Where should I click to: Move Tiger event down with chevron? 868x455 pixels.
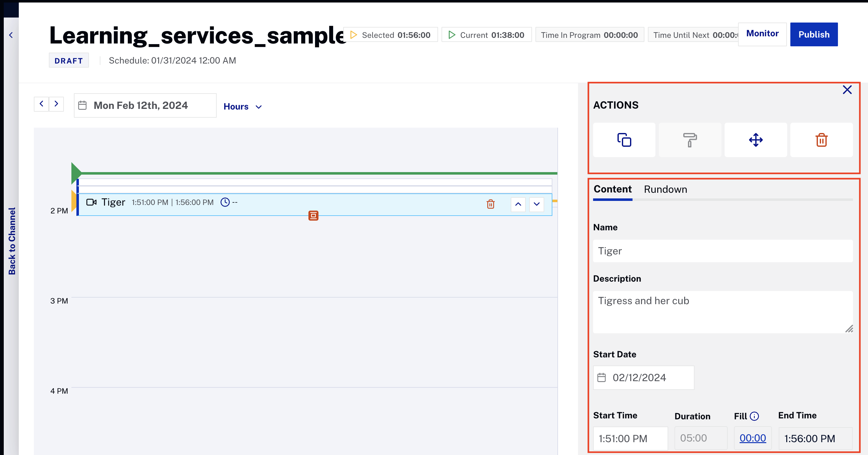pyautogui.click(x=536, y=204)
